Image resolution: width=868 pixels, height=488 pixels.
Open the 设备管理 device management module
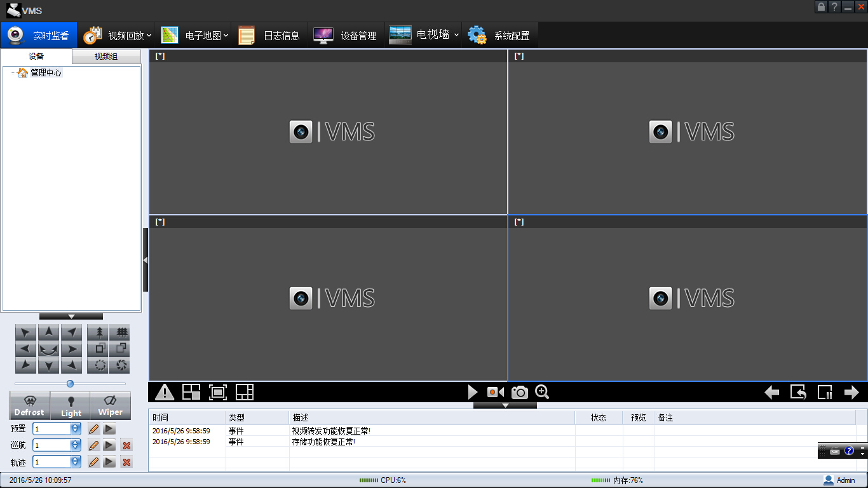(x=346, y=36)
